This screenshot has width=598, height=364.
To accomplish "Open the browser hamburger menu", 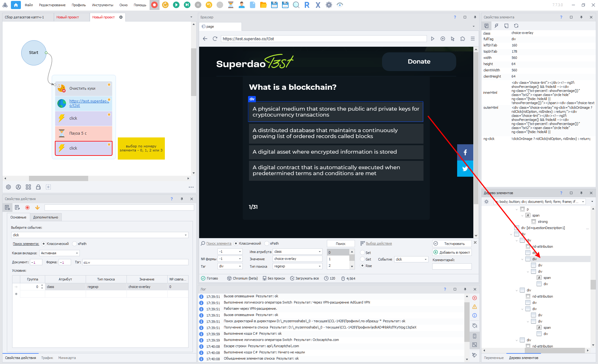I will [x=473, y=39].
